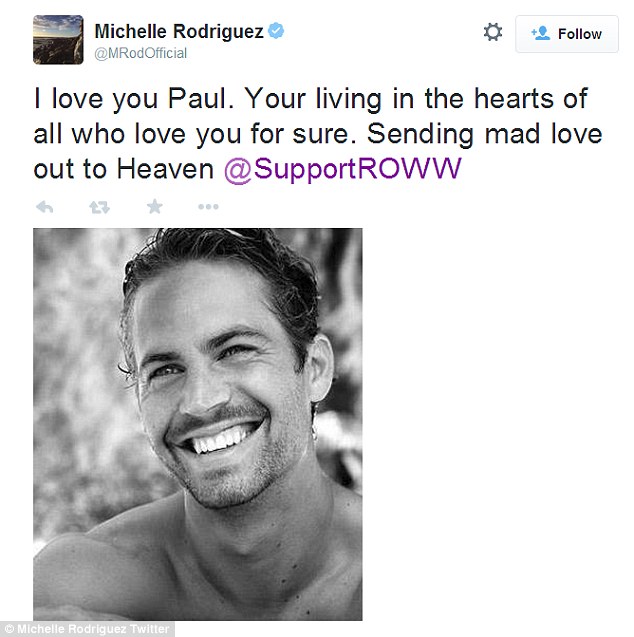The width and height of the screenshot is (634, 637).
Task: Click the Michelle Rodriguez Twitter photo credit
Action: 87,629
